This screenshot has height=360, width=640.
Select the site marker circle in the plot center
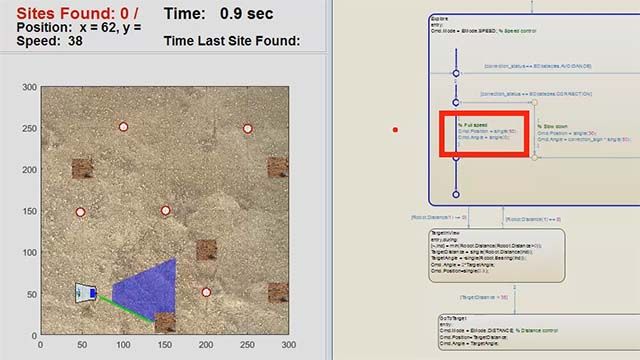[x=165, y=211]
